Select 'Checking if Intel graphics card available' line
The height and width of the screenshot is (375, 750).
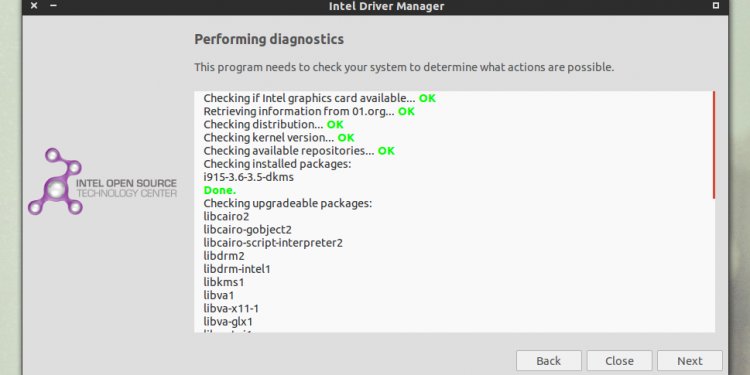point(320,98)
